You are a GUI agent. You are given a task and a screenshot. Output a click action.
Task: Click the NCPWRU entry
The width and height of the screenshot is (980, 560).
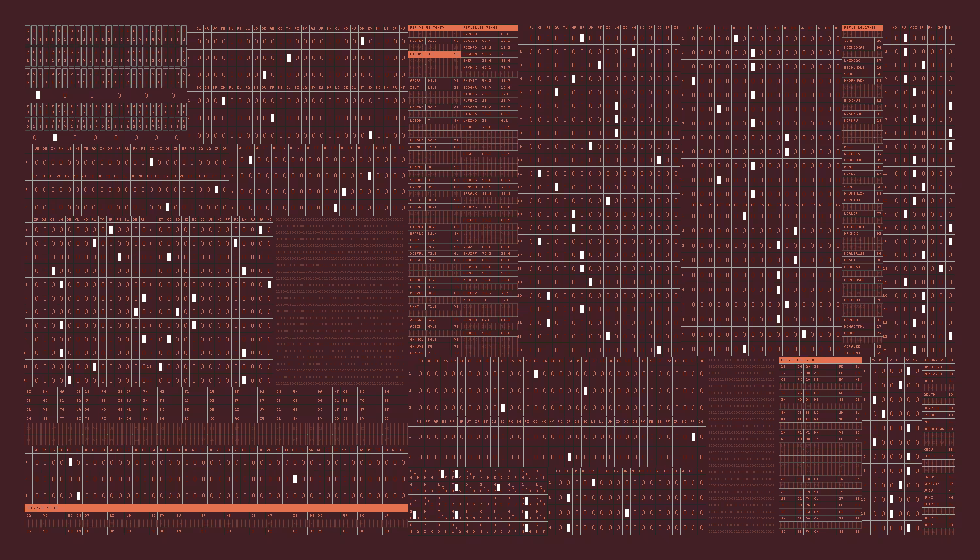[x=851, y=120]
